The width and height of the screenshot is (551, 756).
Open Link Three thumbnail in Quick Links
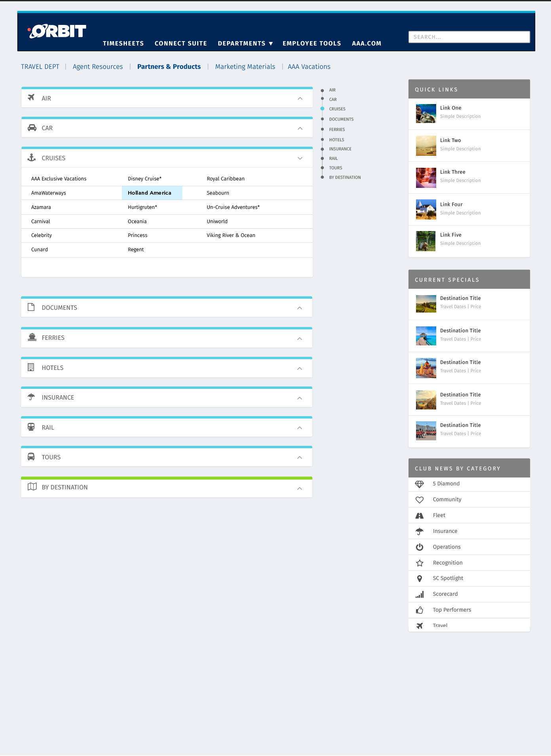point(426,178)
